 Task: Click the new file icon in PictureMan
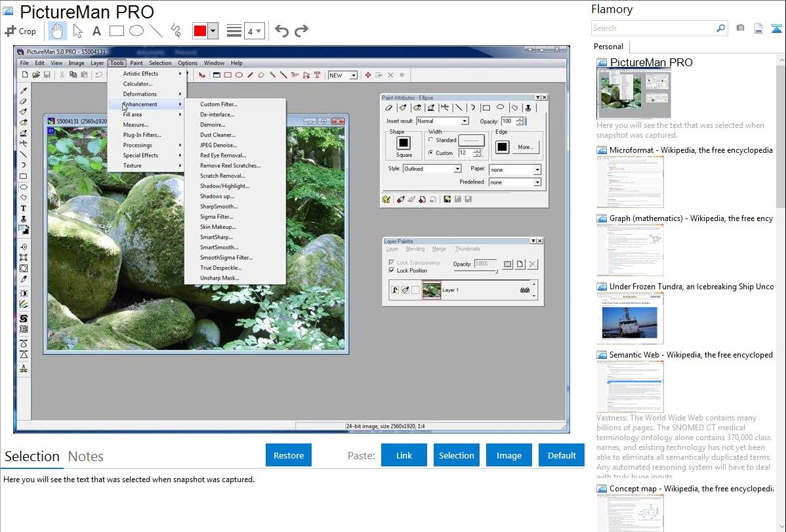click(x=24, y=75)
